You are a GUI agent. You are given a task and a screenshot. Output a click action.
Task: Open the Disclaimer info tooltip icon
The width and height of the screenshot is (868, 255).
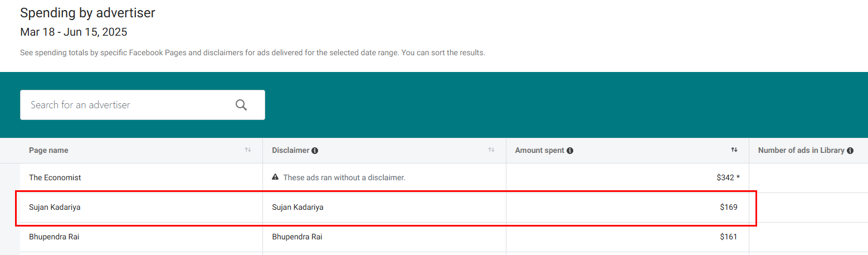click(315, 151)
